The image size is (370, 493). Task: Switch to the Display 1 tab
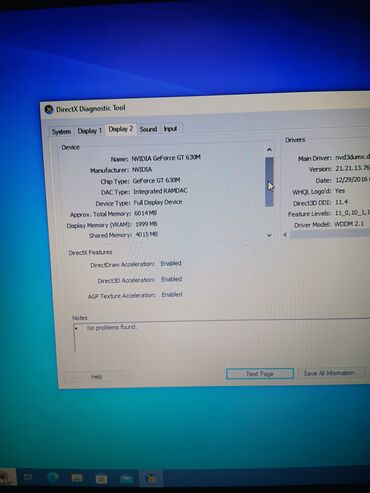click(x=89, y=131)
